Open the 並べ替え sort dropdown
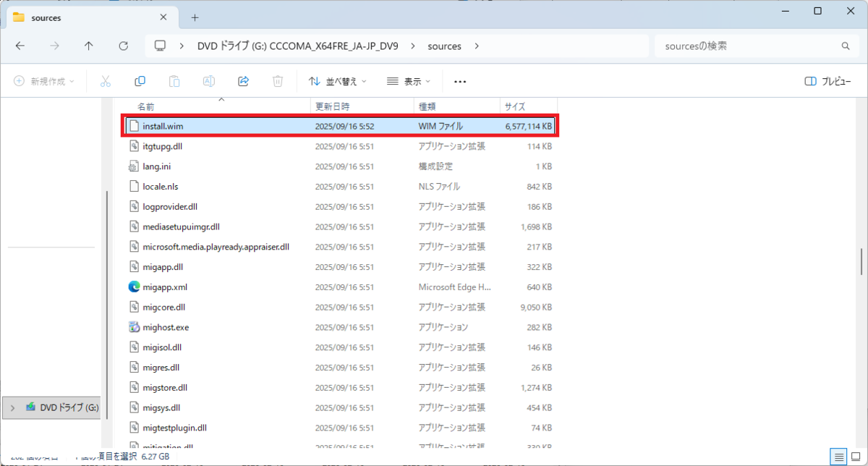The image size is (868, 466). [338, 82]
